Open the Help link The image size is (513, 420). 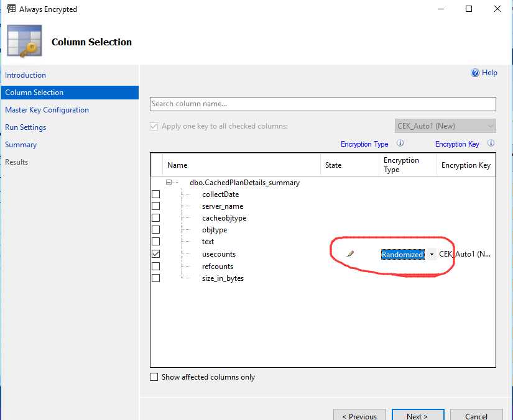489,73
